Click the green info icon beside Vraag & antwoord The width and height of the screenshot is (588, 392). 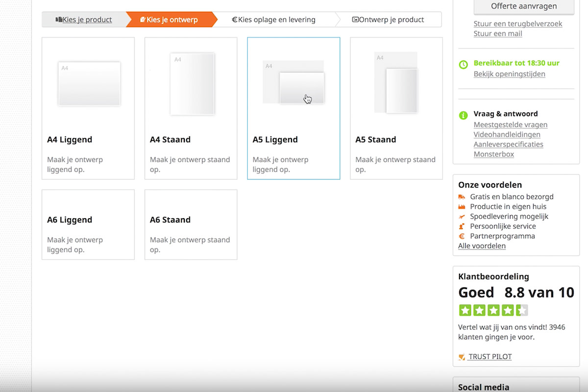(463, 115)
